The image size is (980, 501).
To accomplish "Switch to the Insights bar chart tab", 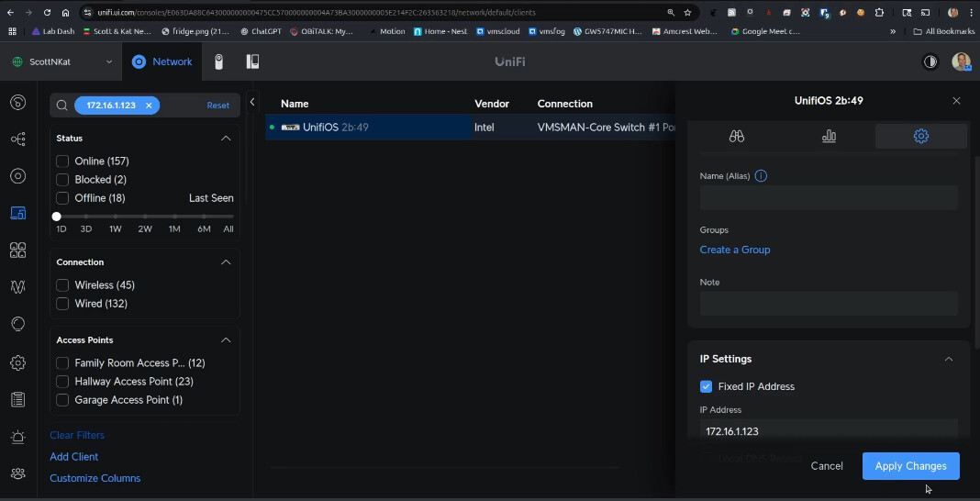I will click(829, 136).
